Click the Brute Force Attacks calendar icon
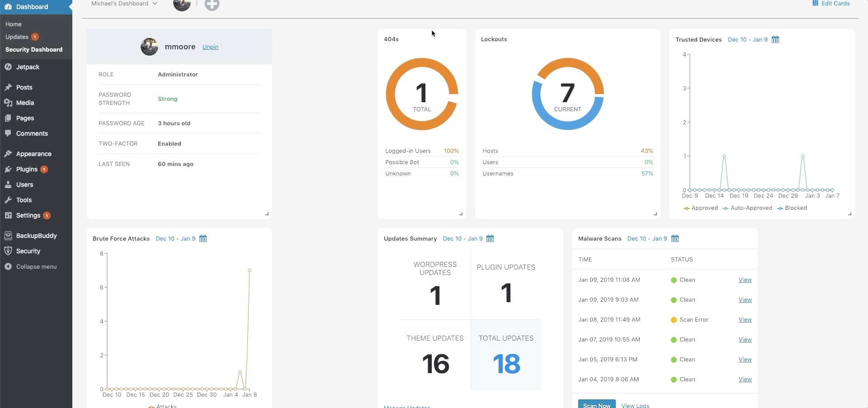This screenshot has height=408, width=868. coord(203,239)
